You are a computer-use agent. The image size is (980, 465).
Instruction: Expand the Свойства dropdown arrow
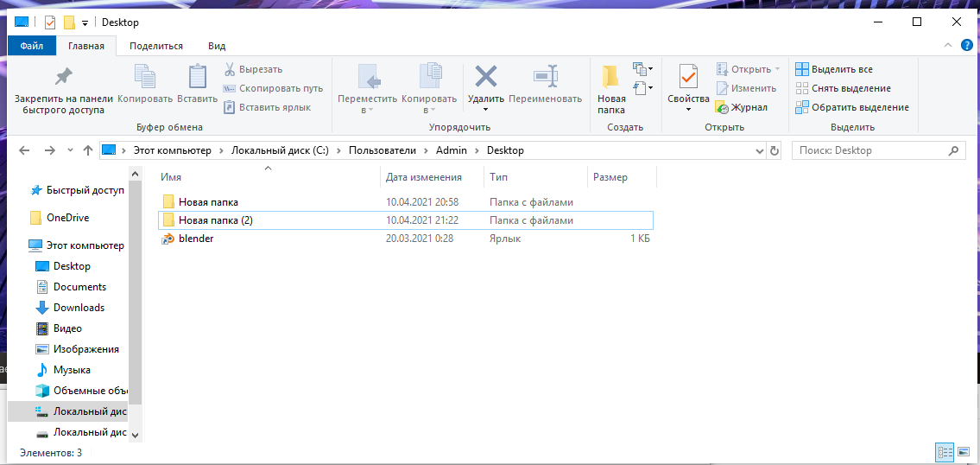[688, 110]
